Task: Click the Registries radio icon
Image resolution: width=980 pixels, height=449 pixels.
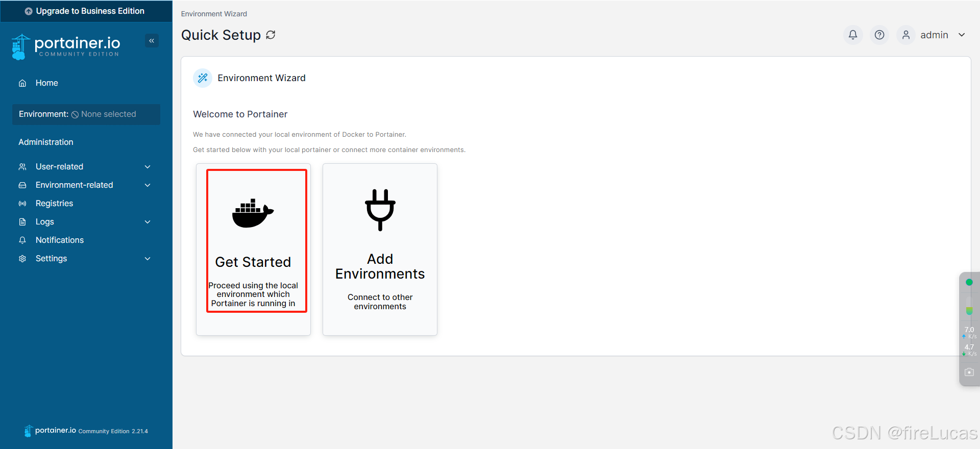Action: click(x=22, y=204)
